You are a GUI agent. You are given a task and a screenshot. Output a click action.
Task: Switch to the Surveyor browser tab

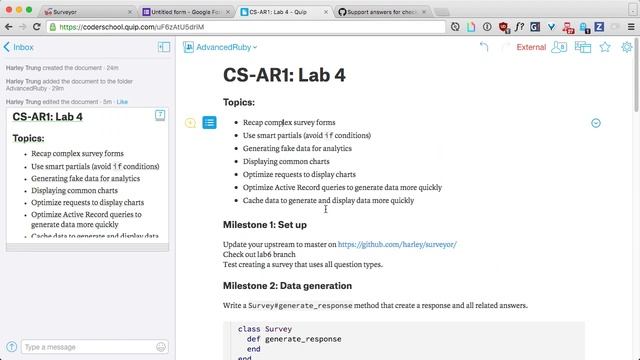88,12
